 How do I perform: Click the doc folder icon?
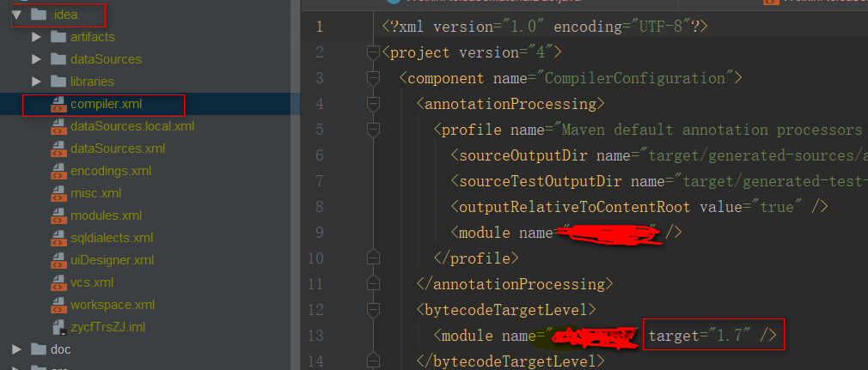(x=39, y=349)
